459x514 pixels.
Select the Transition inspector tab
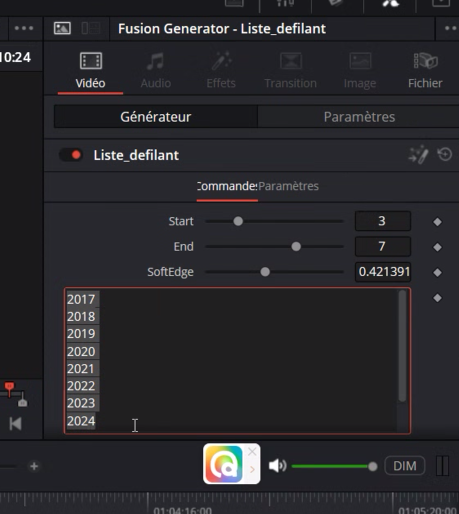tap(290, 71)
